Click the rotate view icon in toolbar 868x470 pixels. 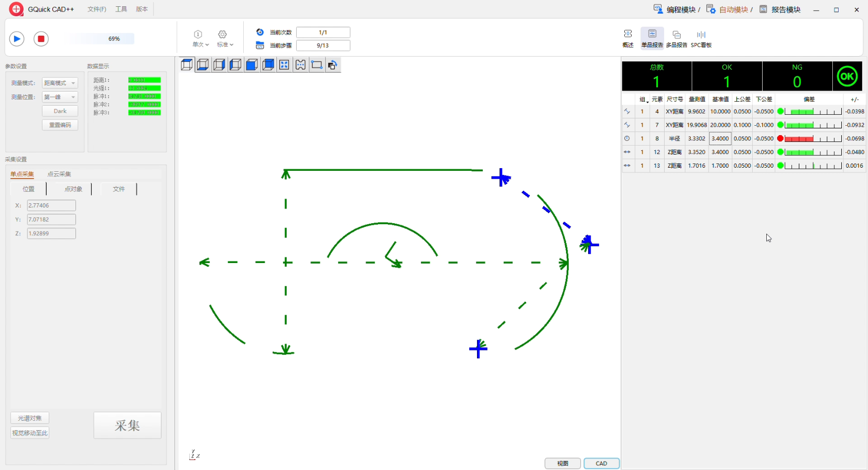[332, 65]
